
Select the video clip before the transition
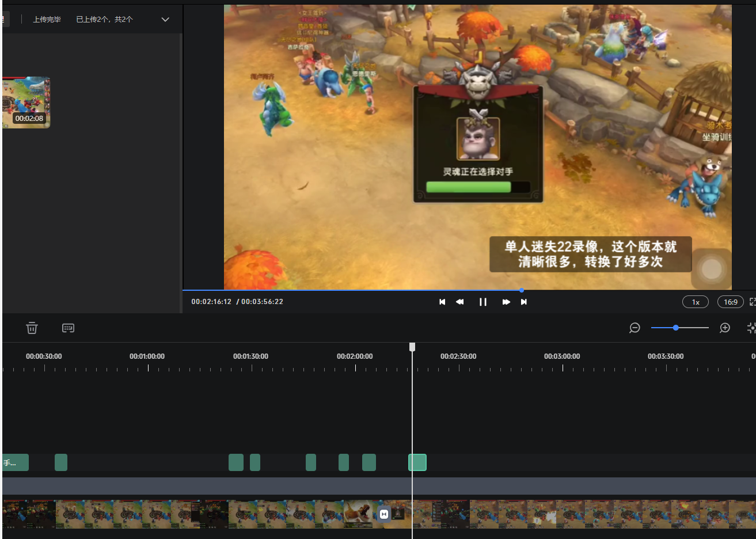point(193,514)
